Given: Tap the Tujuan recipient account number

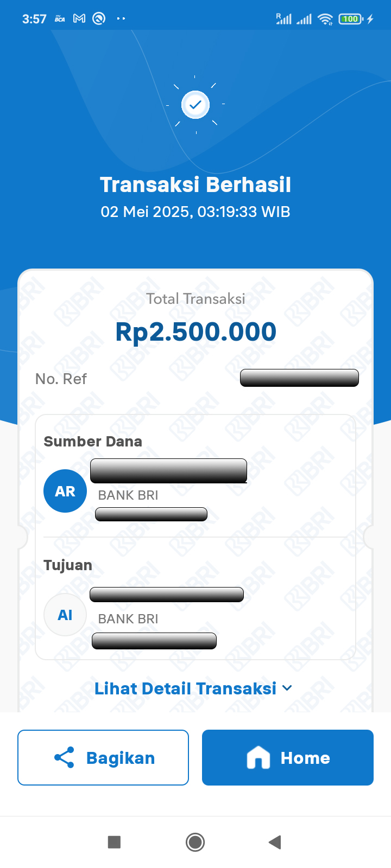Looking at the screenshot, I should [154, 641].
